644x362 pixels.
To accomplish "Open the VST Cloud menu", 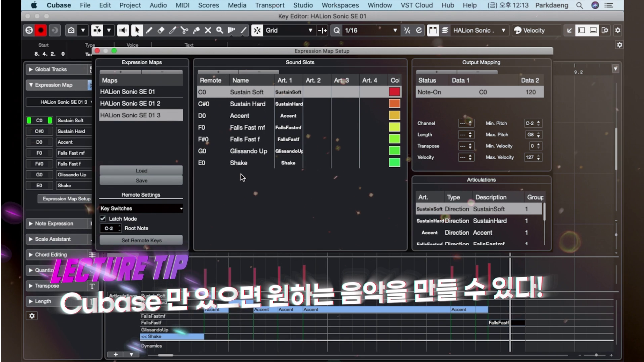I will 417,5.
